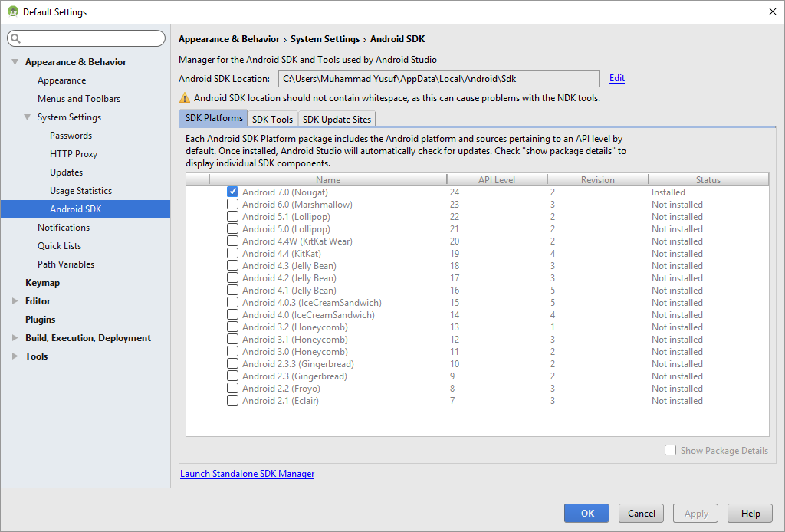Viewport: 785px width, 532px height.
Task: Open Notifications settings page
Action: click(64, 227)
